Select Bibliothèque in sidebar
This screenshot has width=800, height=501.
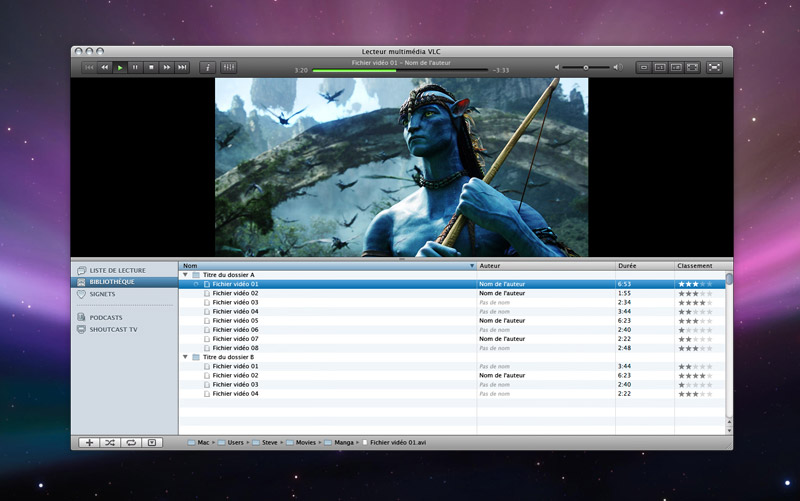click(124, 282)
